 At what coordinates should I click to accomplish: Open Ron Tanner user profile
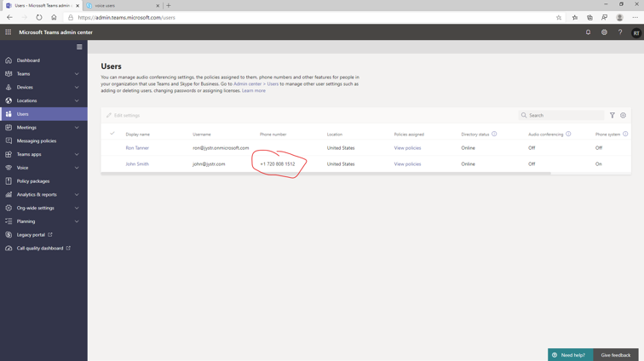(x=137, y=148)
